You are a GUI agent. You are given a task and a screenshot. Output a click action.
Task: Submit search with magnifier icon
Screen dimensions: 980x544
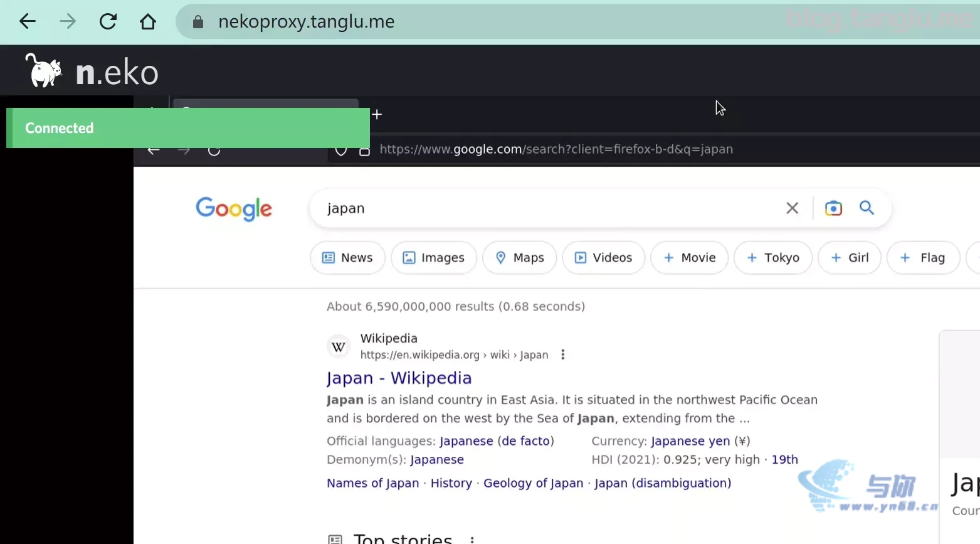[x=867, y=208]
